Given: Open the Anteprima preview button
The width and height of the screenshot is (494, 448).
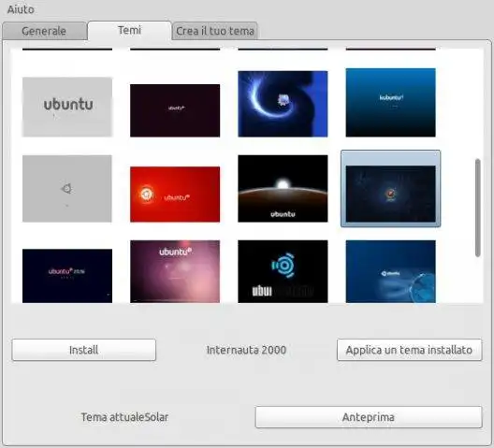Looking at the screenshot, I should (369, 417).
